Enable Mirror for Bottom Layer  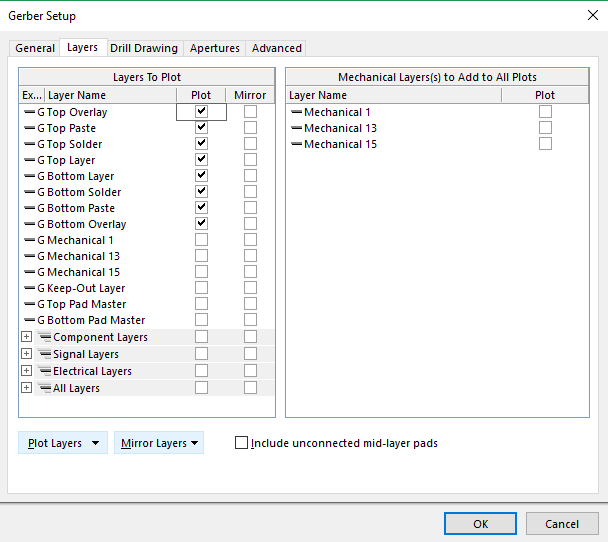(x=250, y=176)
